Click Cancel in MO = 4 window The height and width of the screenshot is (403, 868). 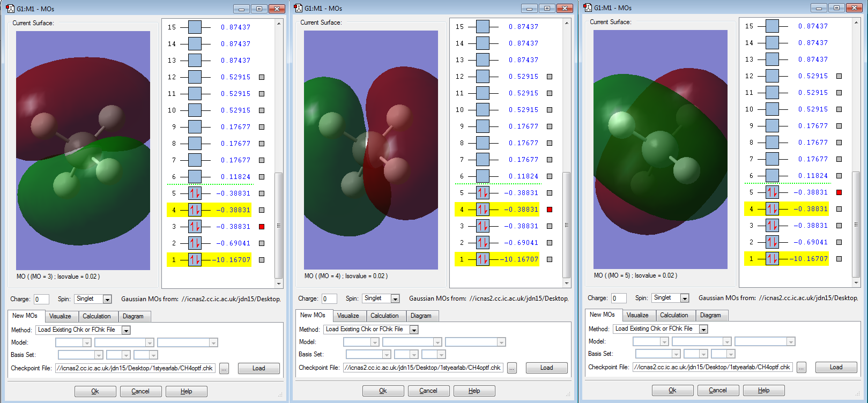tap(428, 391)
